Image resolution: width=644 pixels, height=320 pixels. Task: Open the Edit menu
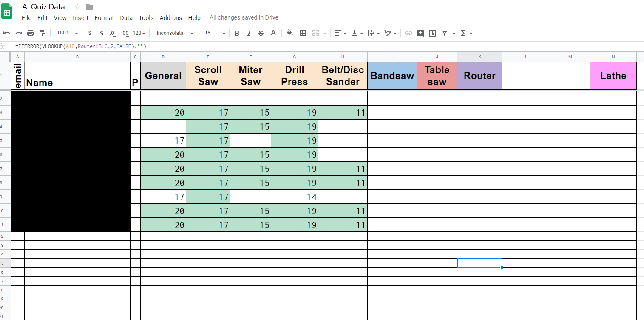point(43,18)
